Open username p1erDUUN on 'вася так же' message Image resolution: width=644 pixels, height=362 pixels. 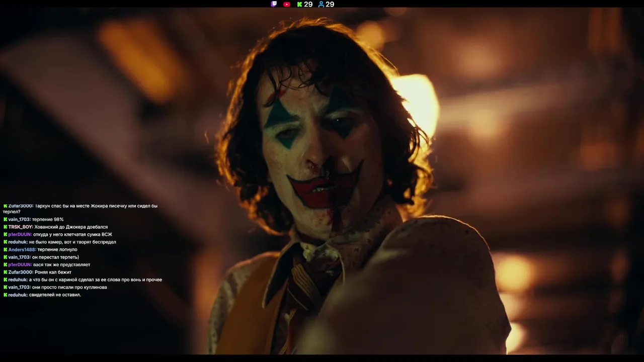[x=20, y=264]
